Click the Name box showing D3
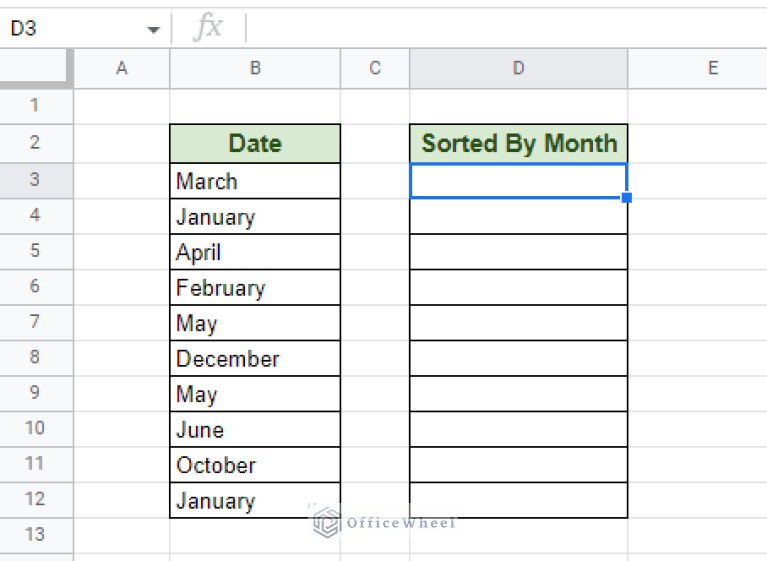Image resolution: width=767 pixels, height=561 pixels. pyautogui.click(x=70, y=29)
